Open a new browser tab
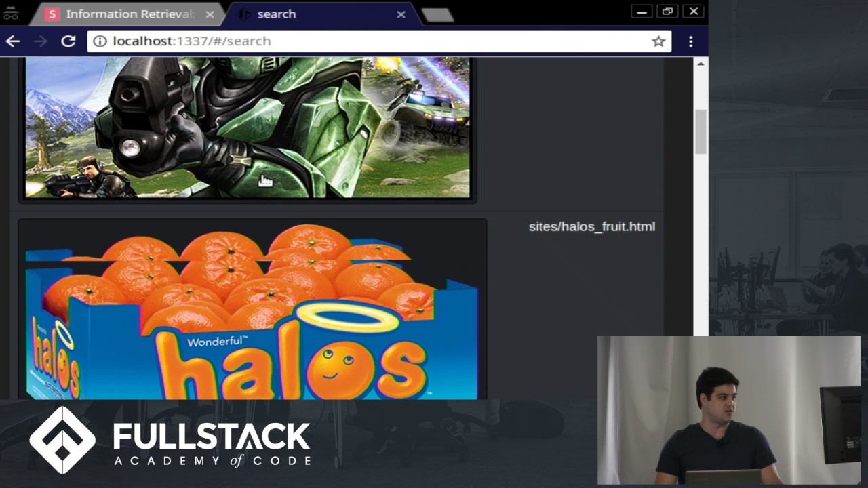This screenshot has height=488, width=868. (x=437, y=15)
